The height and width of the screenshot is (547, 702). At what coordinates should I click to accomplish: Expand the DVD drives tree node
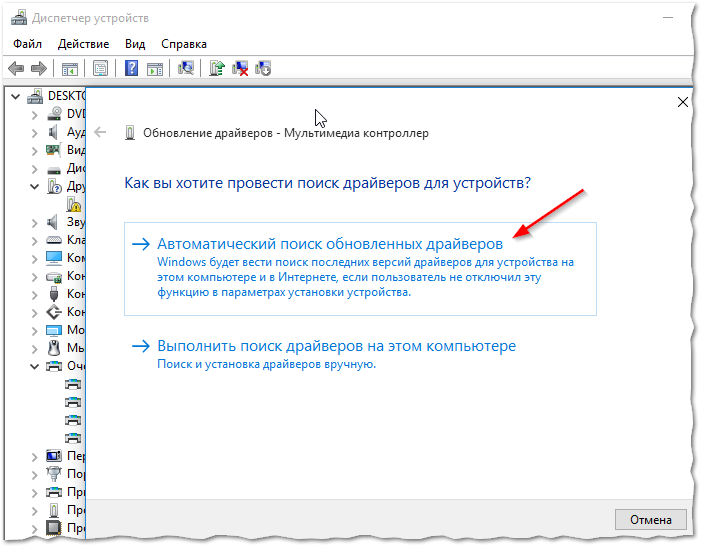tap(35, 114)
